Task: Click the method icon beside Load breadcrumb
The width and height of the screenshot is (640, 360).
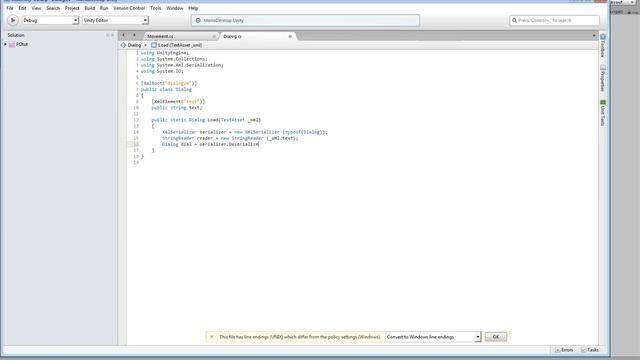Action: 154,45
